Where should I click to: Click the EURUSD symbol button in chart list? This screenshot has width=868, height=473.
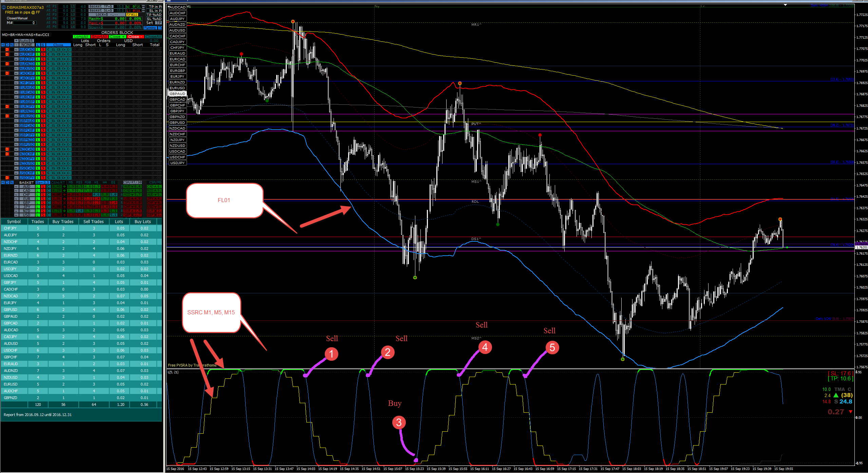[177, 88]
